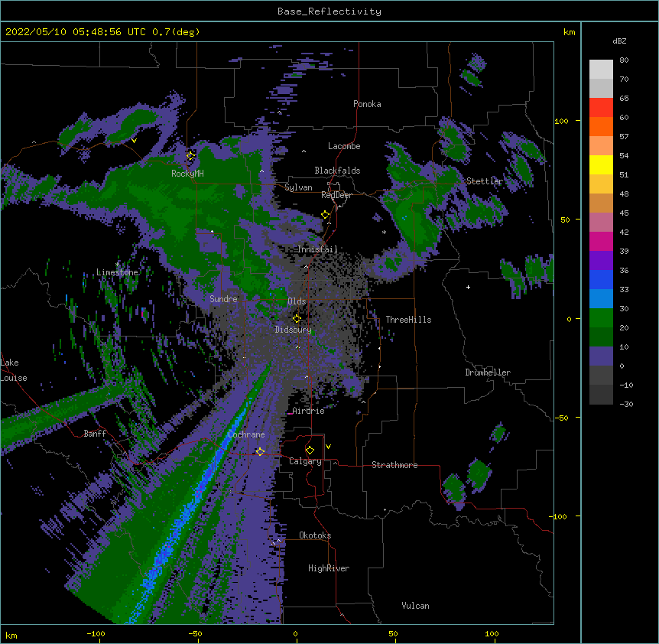Pick the red swatch in dBZ legend

click(601, 107)
